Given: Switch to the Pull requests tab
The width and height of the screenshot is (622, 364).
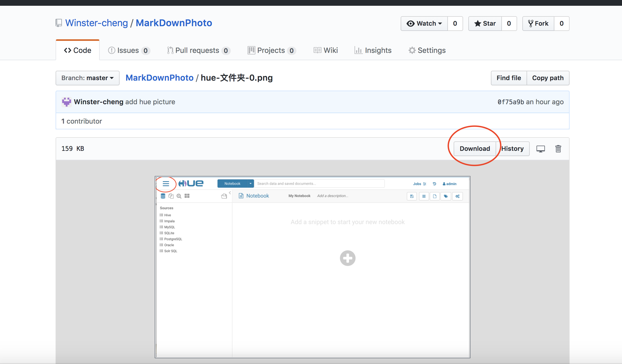Looking at the screenshot, I should [x=198, y=50].
